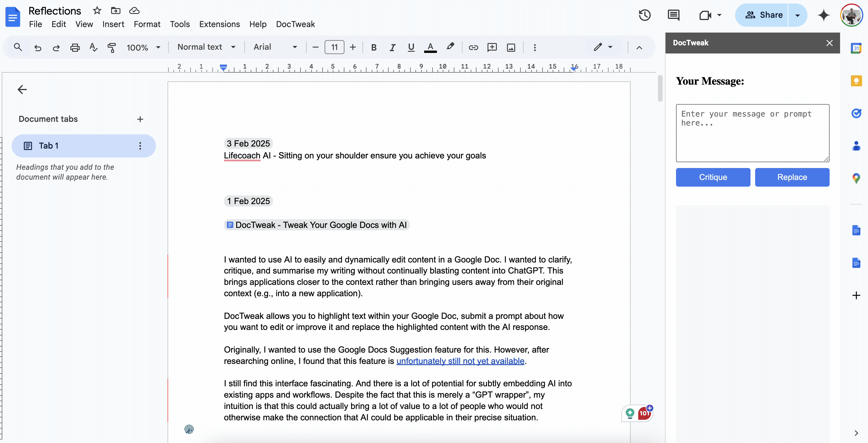
Task: Click the Critique button
Action: 713,177
